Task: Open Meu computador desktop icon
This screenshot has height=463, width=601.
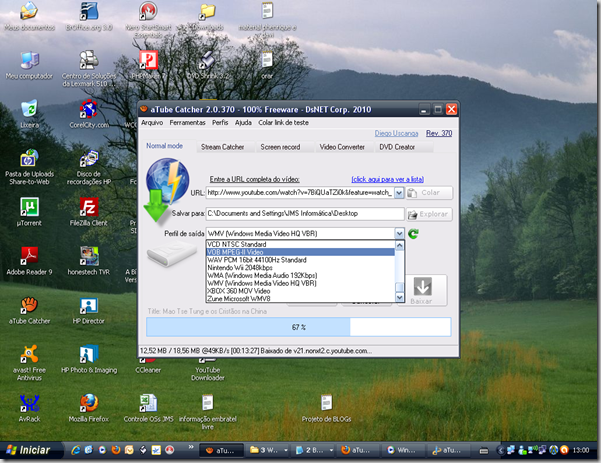Action: coord(29,65)
